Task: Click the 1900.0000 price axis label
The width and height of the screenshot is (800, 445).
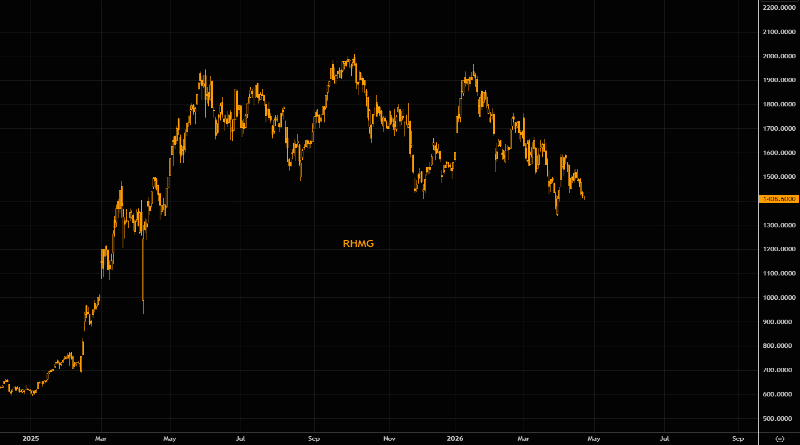Action: [x=778, y=80]
